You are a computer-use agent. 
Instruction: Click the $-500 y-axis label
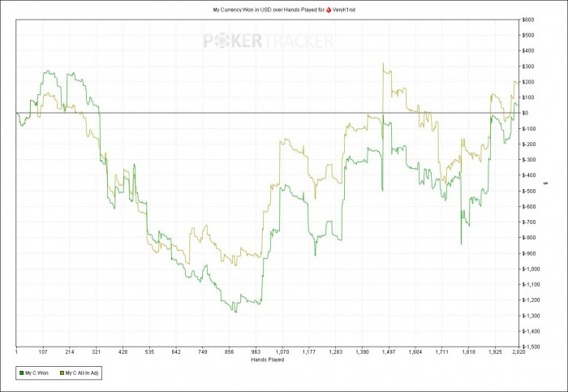528,192
